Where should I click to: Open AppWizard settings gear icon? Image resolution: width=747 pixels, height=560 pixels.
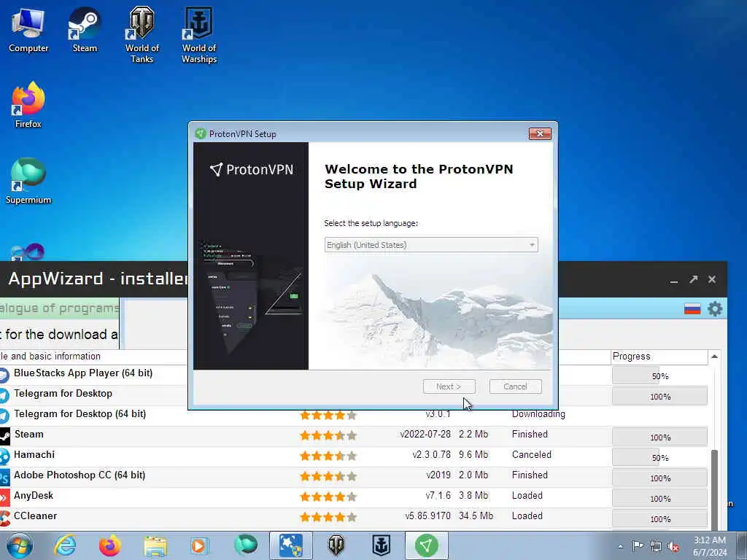point(715,308)
